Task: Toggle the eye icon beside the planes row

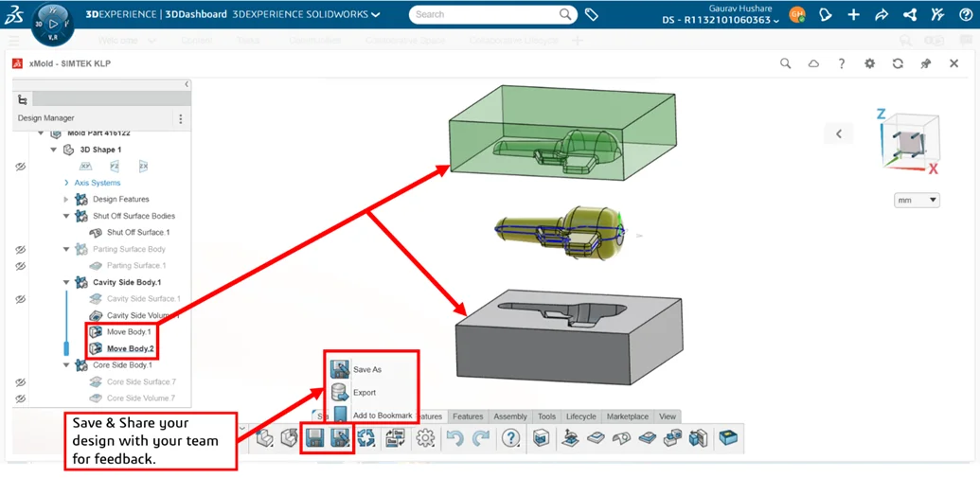Action: (x=20, y=167)
